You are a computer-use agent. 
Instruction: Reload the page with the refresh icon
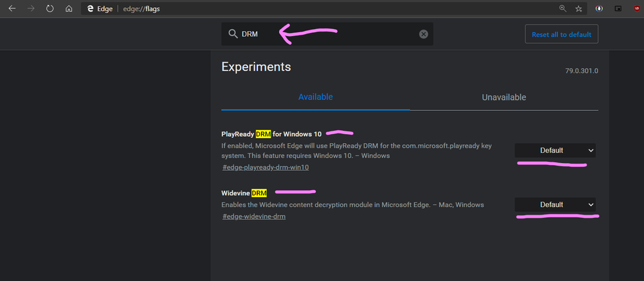(50, 8)
